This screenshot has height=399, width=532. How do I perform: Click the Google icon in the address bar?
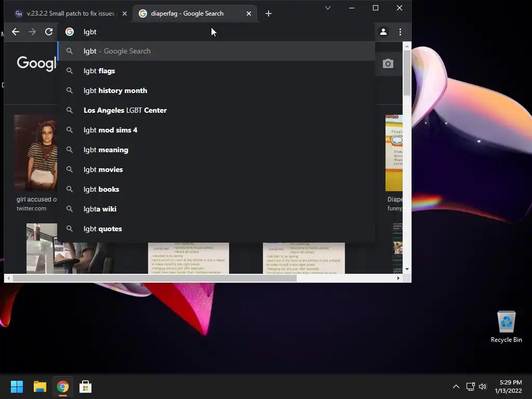[70, 32]
